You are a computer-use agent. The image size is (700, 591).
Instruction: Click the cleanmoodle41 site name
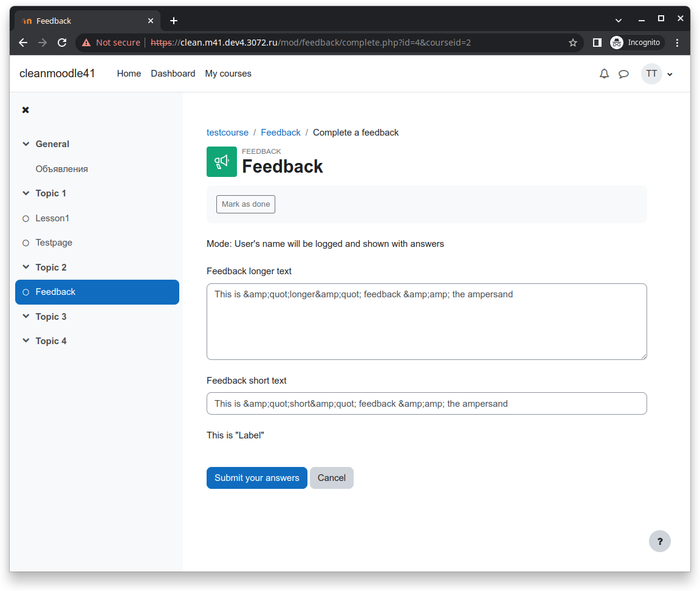(x=57, y=73)
